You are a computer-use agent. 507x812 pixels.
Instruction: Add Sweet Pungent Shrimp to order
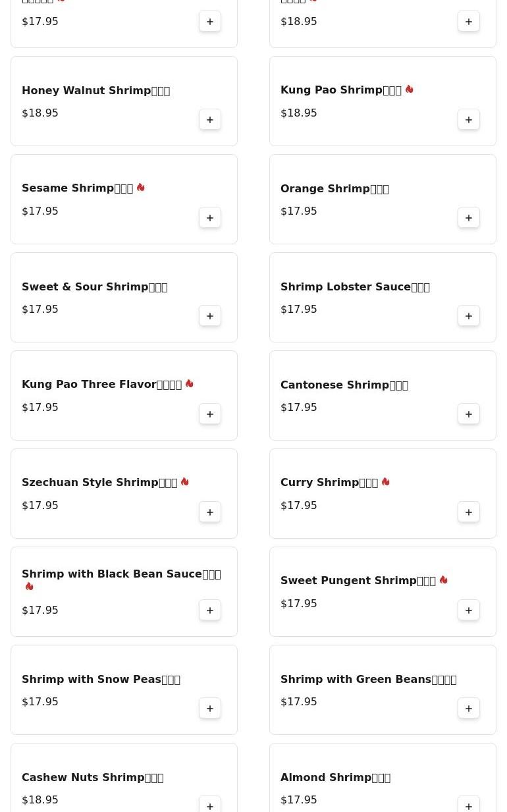click(x=469, y=610)
